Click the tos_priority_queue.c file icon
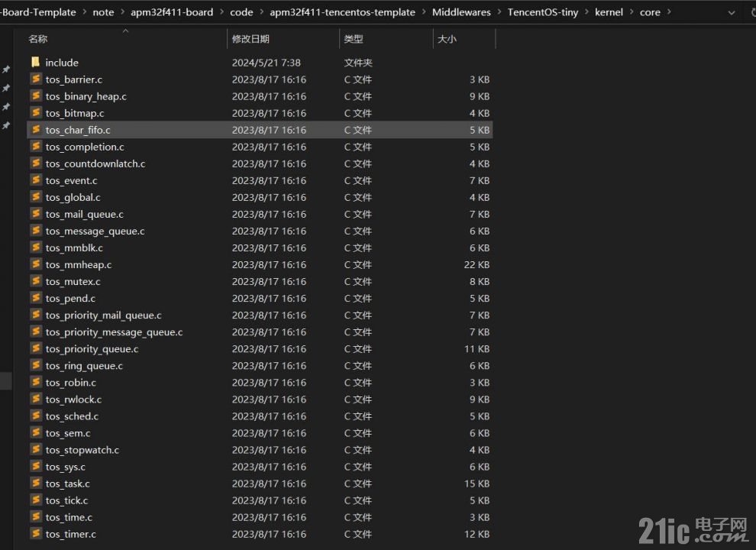This screenshot has width=756, height=550. pyautogui.click(x=36, y=348)
